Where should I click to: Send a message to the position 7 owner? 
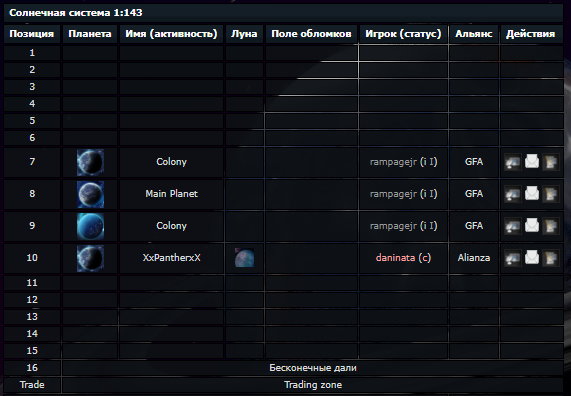(x=532, y=161)
